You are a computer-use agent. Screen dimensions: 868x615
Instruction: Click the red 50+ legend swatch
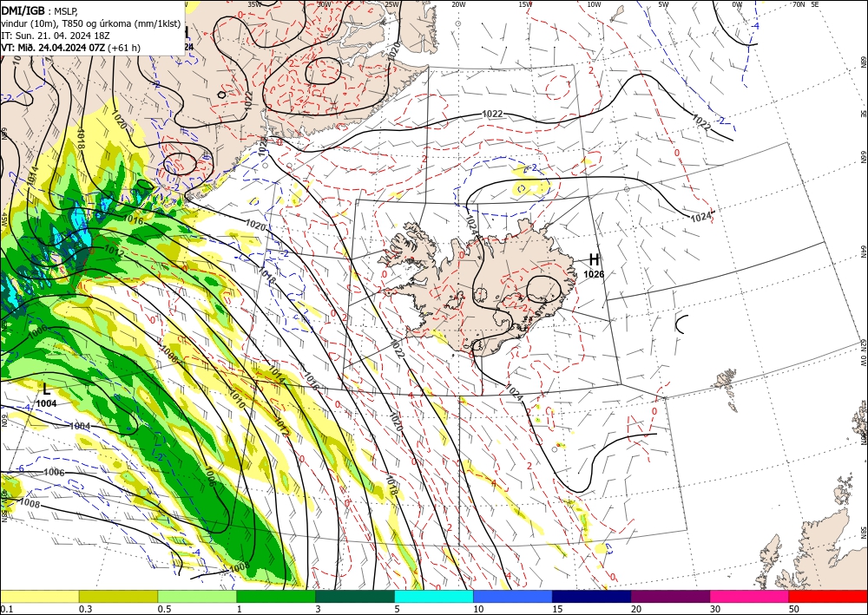(828, 596)
